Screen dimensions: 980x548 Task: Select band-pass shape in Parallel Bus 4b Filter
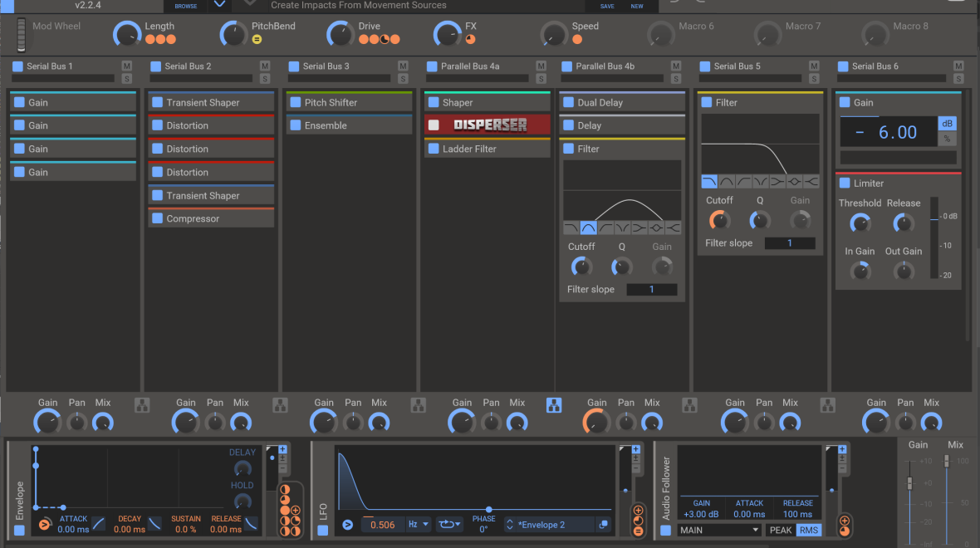[588, 228]
